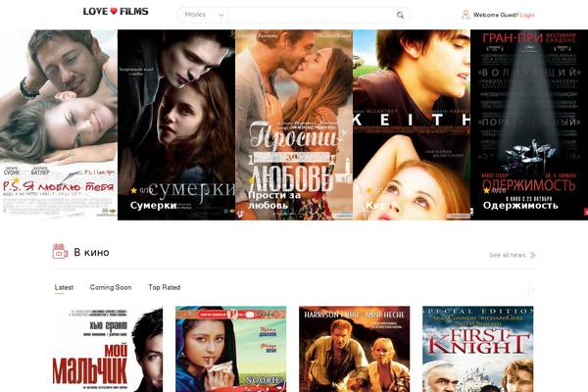The width and height of the screenshot is (588, 392).
Task: Open the Сумерки movie poster
Action: (x=176, y=124)
